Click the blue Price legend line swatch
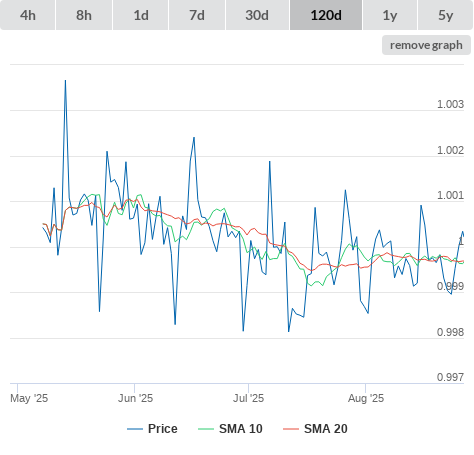 (135, 429)
